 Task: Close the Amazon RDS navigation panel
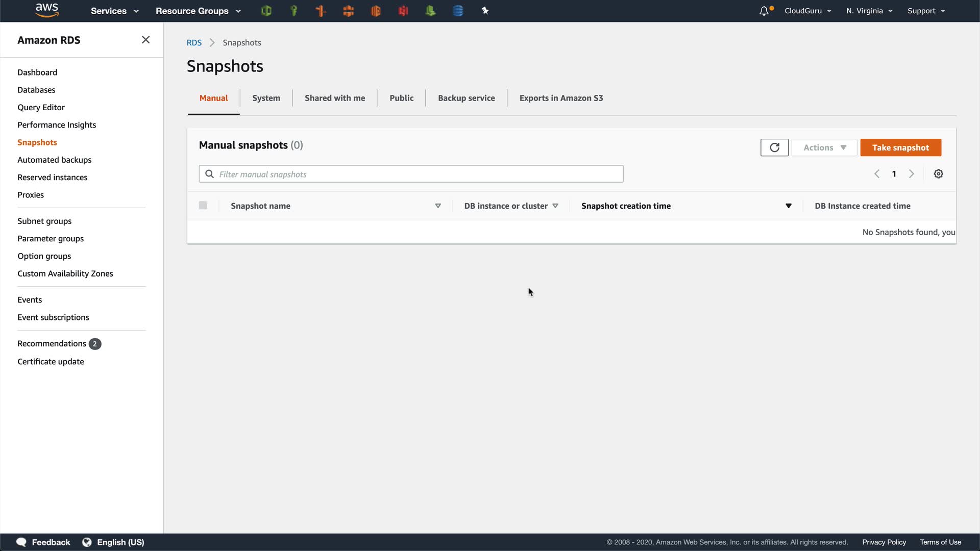(x=145, y=40)
